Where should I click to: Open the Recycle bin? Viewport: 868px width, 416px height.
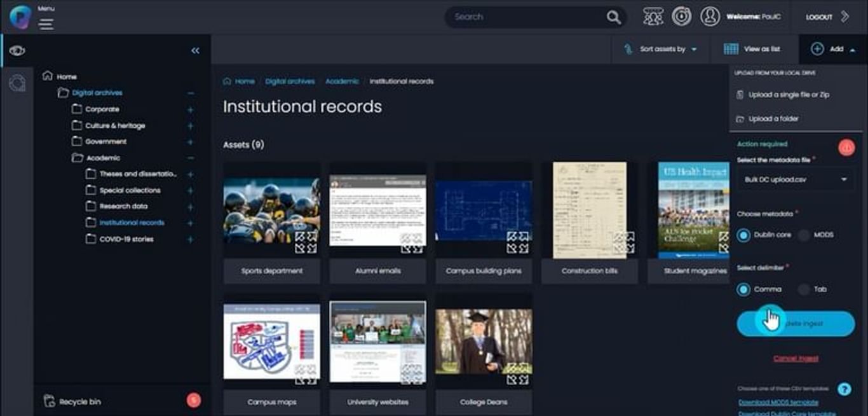79,401
